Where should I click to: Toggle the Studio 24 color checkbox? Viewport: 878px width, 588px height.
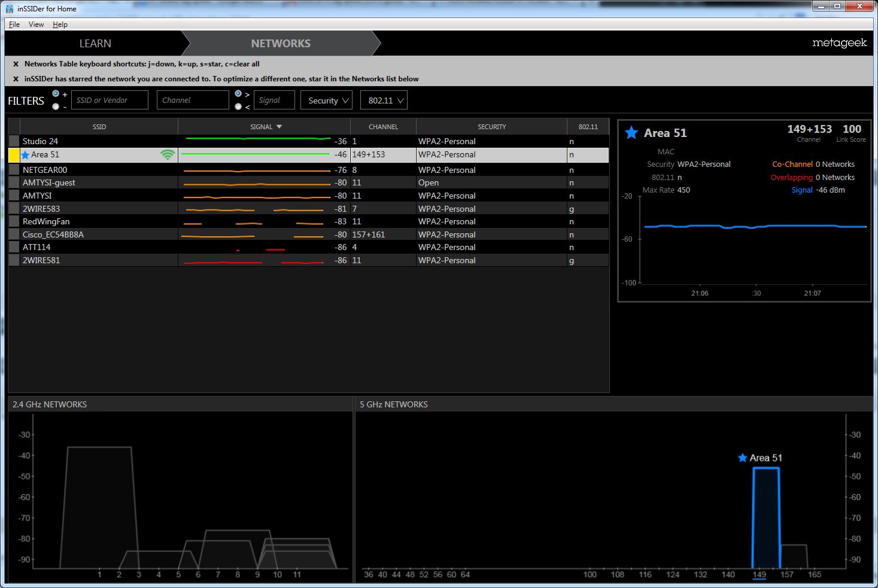tap(14, 141)
